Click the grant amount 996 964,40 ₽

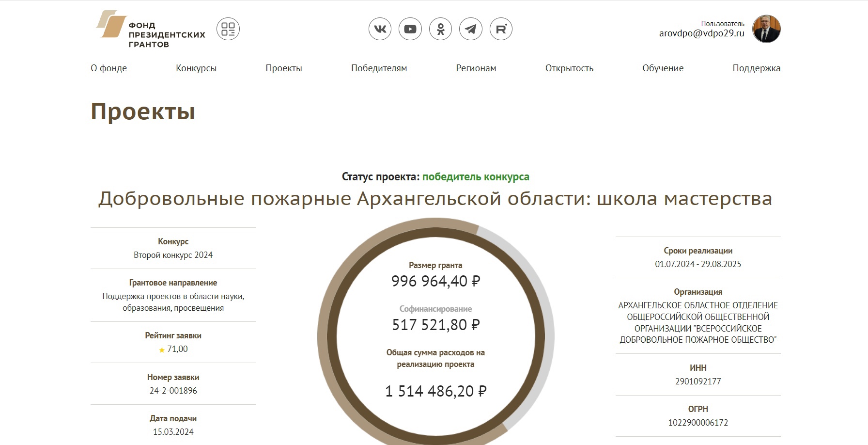coord(435,281)
